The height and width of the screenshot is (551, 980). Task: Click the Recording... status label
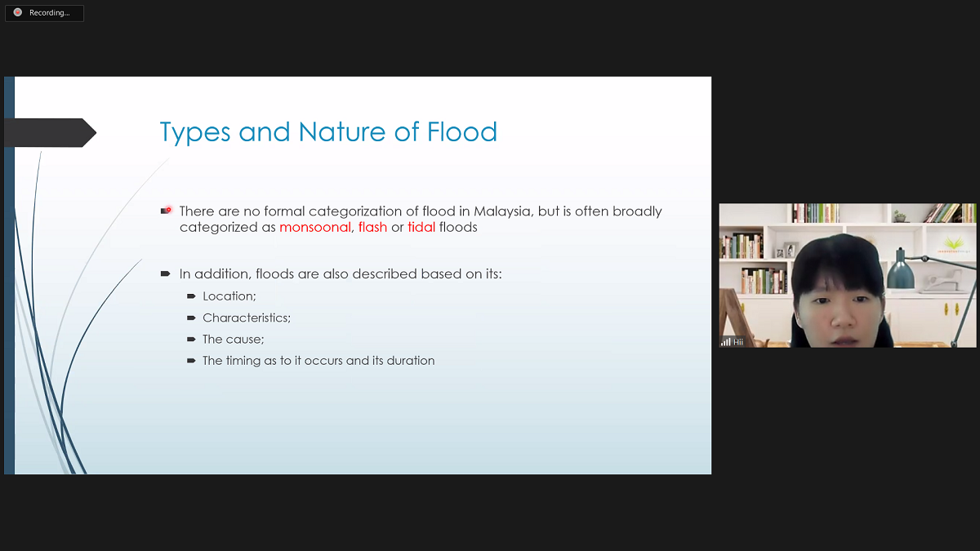coord(49,13)
